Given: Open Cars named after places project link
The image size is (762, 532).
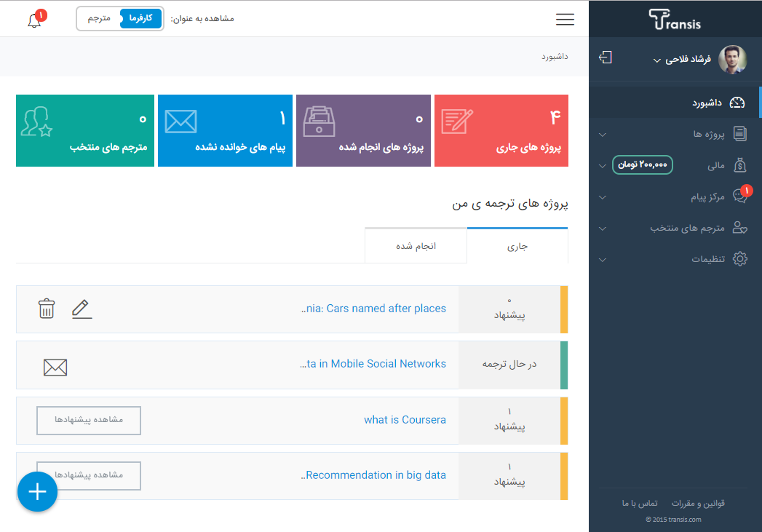Looking at the screenshot, I should pyautogui.click(x=373, y=309).
